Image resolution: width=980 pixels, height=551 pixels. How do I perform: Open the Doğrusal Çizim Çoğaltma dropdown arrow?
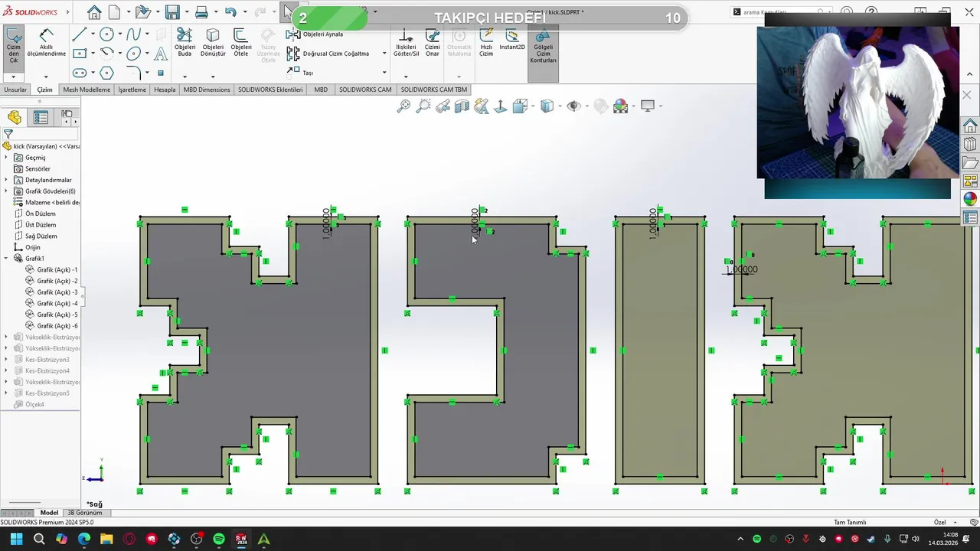point(384,54)
